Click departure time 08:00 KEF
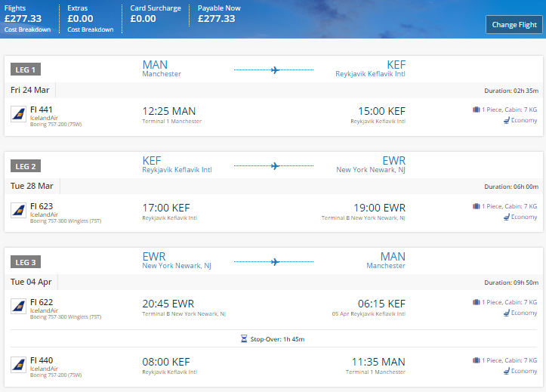 click(x=166, y=362)
